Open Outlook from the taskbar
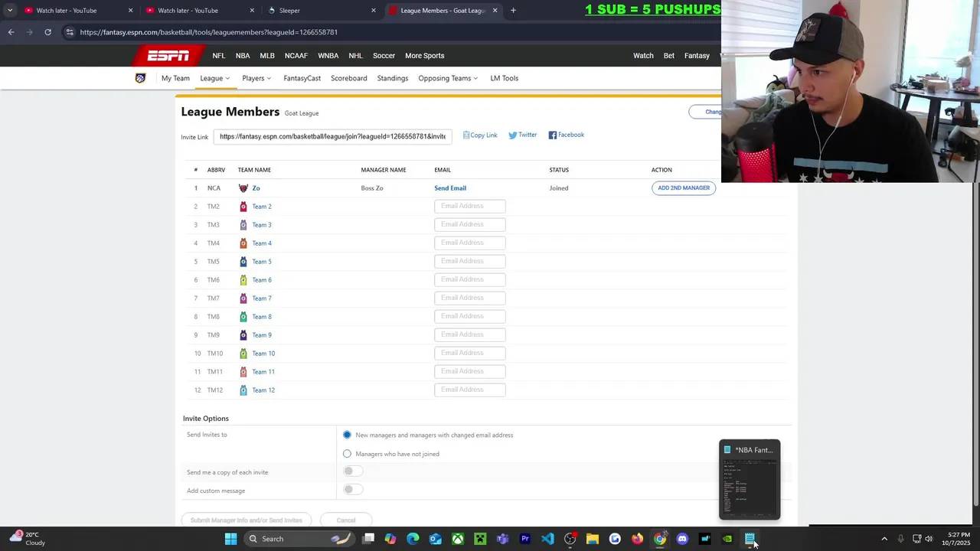Screen dimensions: 980x551 [435, 539]
